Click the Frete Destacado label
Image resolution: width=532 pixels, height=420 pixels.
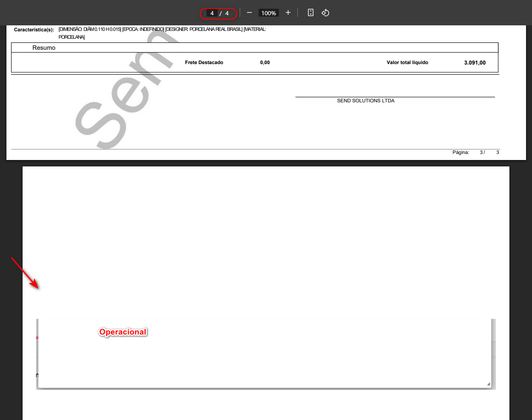[x=204, y=62]
